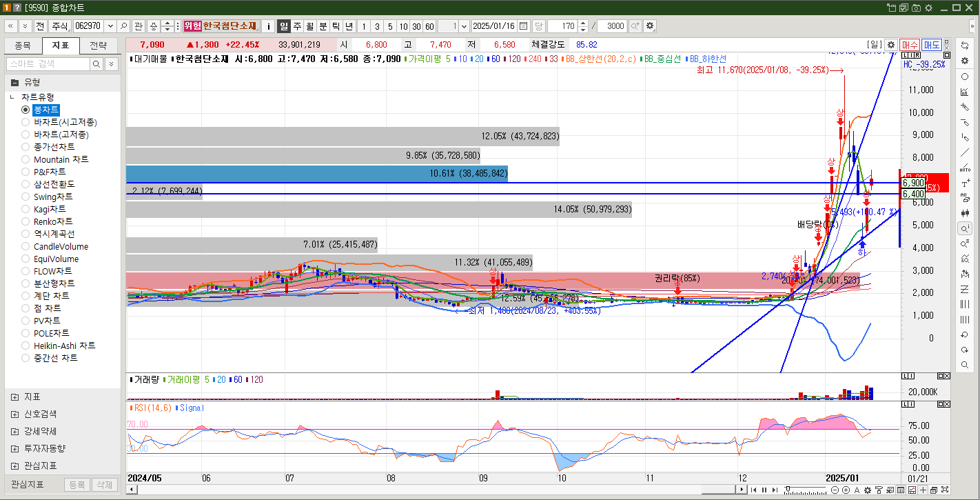
Task: Select the AUTO trendline tool
Action: point(965,168)
